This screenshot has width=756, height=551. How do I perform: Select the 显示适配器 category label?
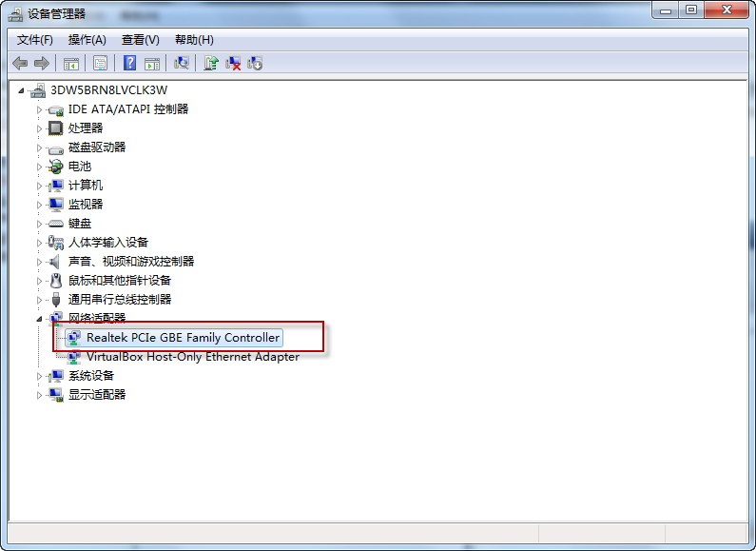pos(97,395)
